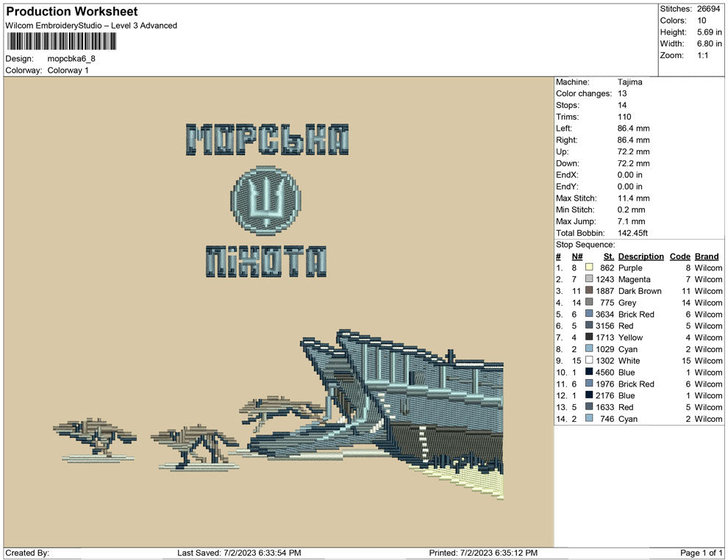Click the Brand column header

[x=706, y=256]
